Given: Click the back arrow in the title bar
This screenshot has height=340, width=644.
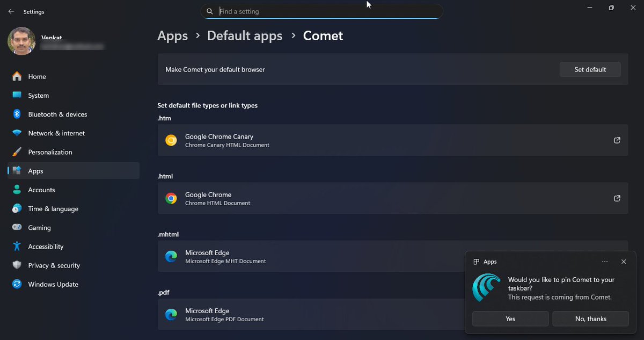Looking at the screenshot, I should (x=11, y=11).
